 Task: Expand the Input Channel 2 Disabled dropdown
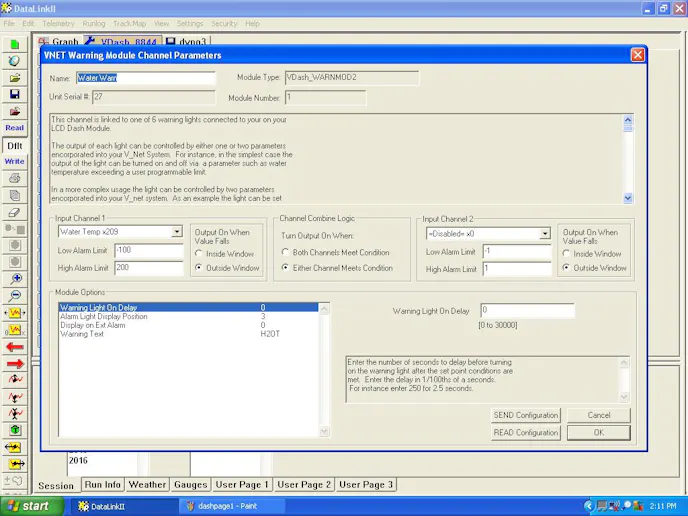(x=545, y=233)
